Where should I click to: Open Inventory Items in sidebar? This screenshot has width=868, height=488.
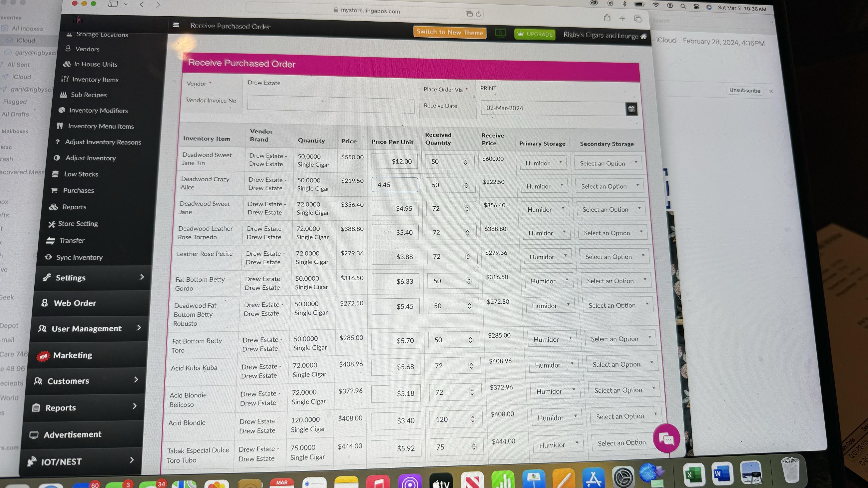pos(95,80)
